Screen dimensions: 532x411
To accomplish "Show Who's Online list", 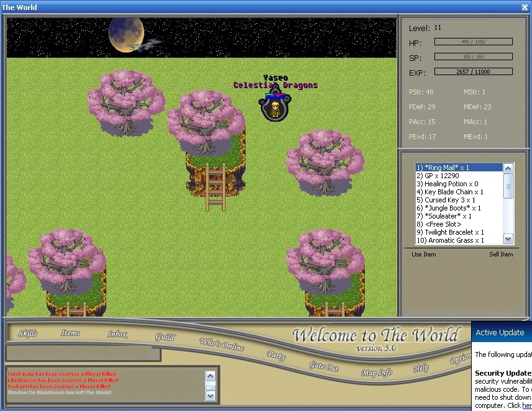I will tap(221, 344).
